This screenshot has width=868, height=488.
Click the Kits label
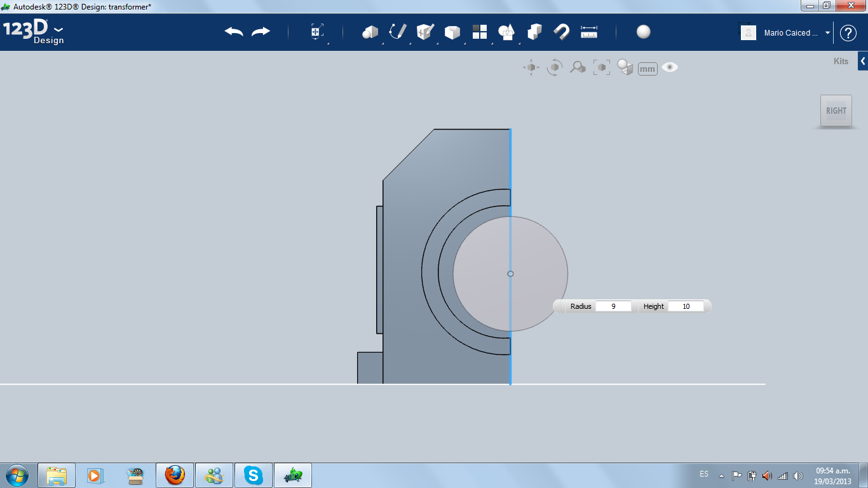[841, 62]
